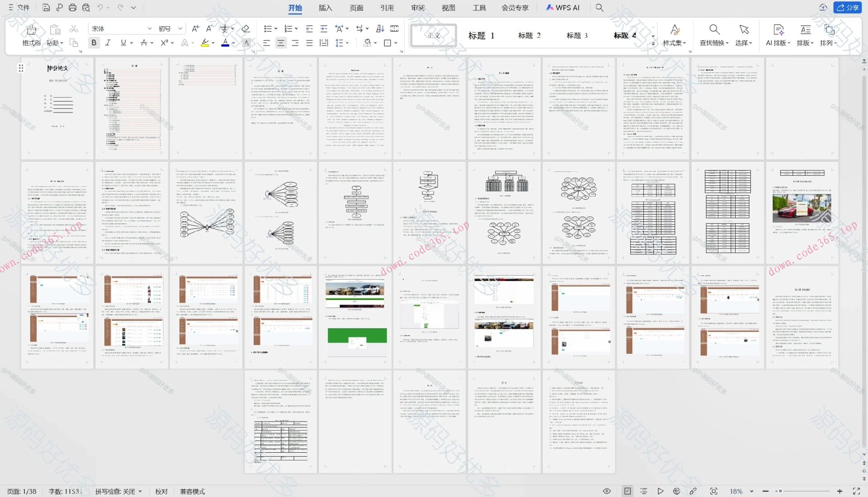Click the increase indent icon
The height and width of the screenshot is (497, 868).
click(x=324, y=28)
